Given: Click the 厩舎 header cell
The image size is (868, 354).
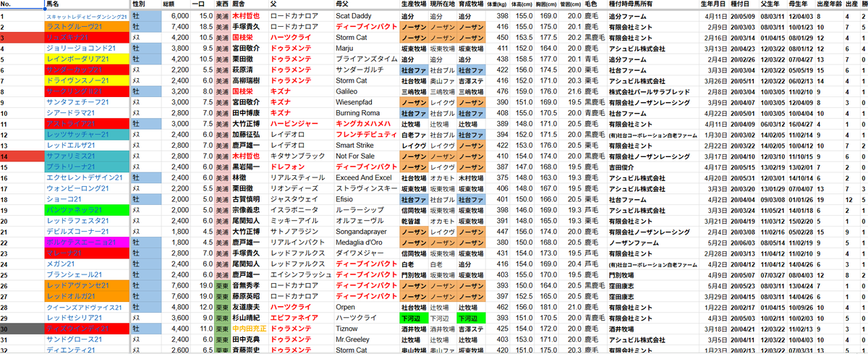Looking at the screenshot, I should coord(249,4).
